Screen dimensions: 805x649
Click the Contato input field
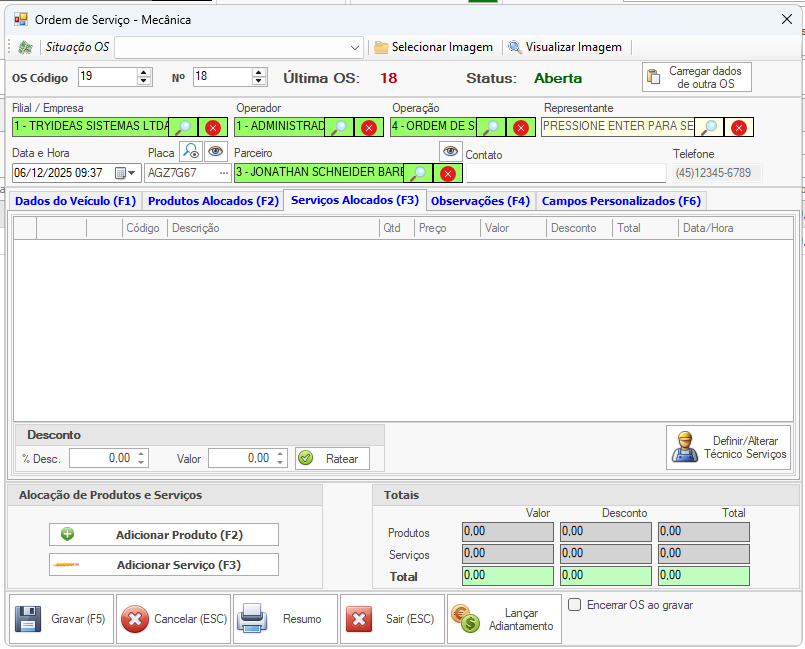pos(565,173)
